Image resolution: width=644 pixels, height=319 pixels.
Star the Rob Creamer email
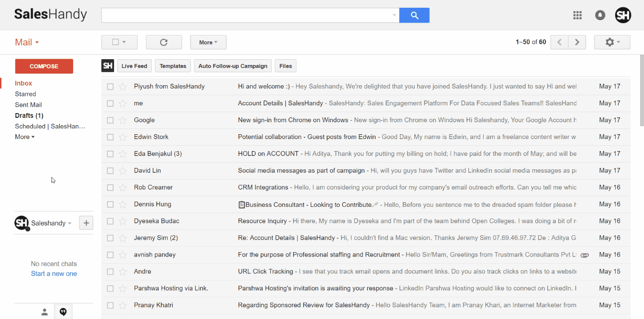pos(123,188)
